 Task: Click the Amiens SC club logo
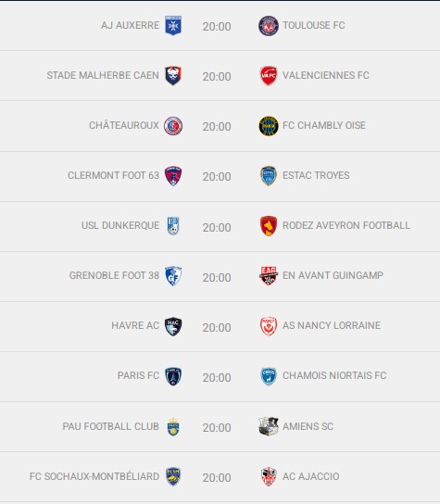point(269,426)
